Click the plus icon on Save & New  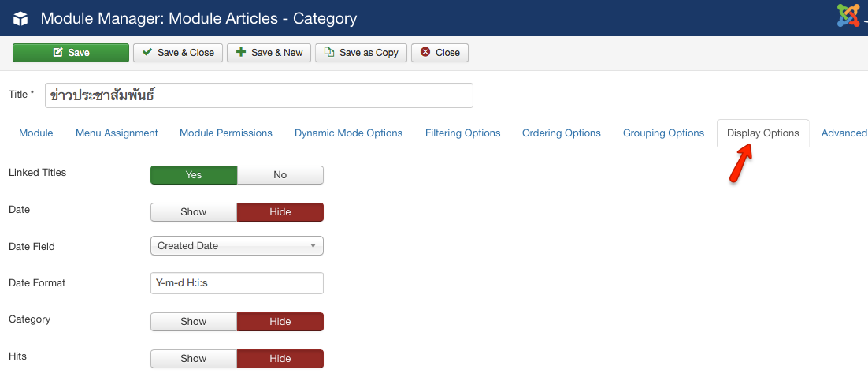tap(240, 52)
